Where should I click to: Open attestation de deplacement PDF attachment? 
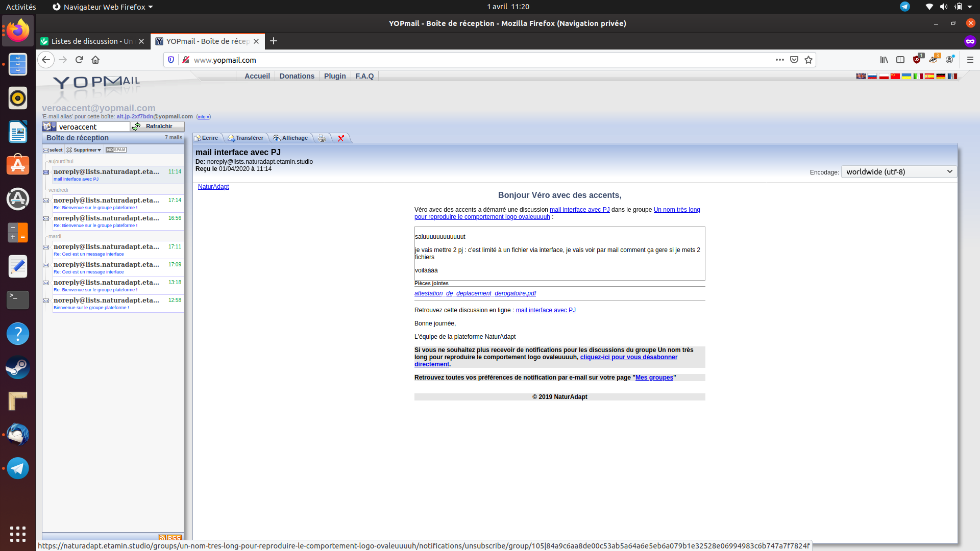pyautogui.click(x=475, y=293)
